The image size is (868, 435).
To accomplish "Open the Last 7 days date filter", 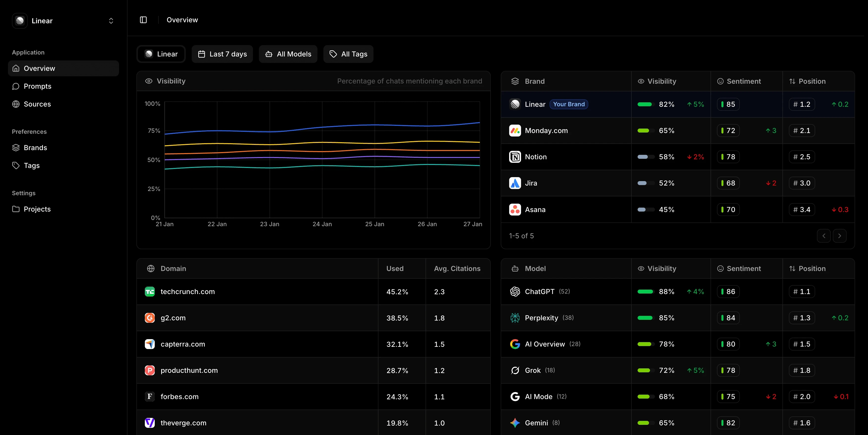I will point(222,54).
